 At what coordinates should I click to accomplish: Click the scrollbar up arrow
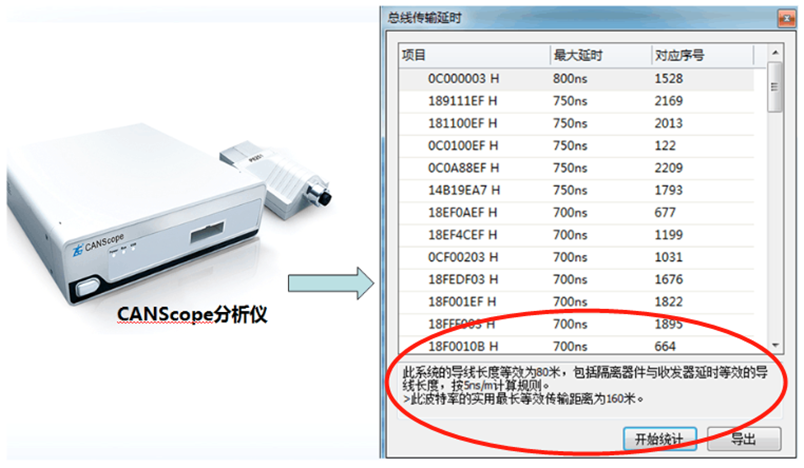pos(775,53)
